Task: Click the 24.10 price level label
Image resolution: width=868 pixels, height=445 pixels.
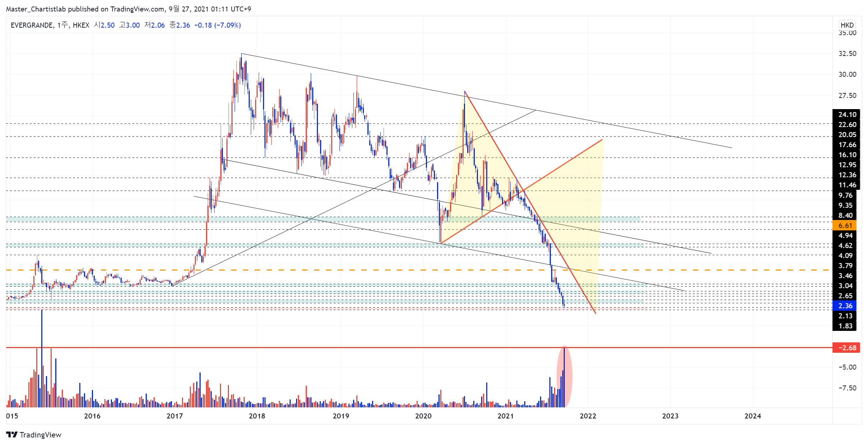Action: [x=846, y=114]
